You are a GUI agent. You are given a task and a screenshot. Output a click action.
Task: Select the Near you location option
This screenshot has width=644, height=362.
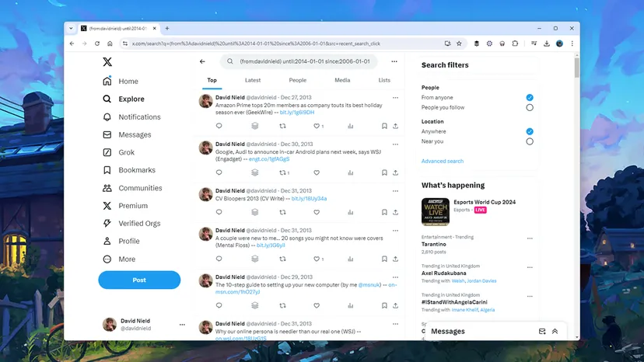[x=530, y=141]
